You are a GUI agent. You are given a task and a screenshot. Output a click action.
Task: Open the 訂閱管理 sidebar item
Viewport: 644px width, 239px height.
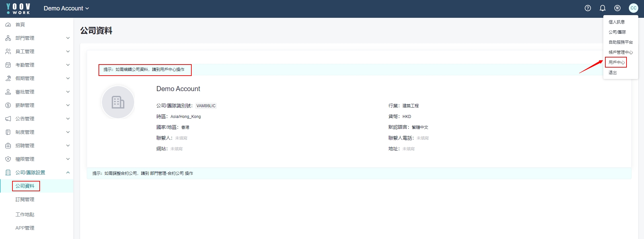[25, 199]
